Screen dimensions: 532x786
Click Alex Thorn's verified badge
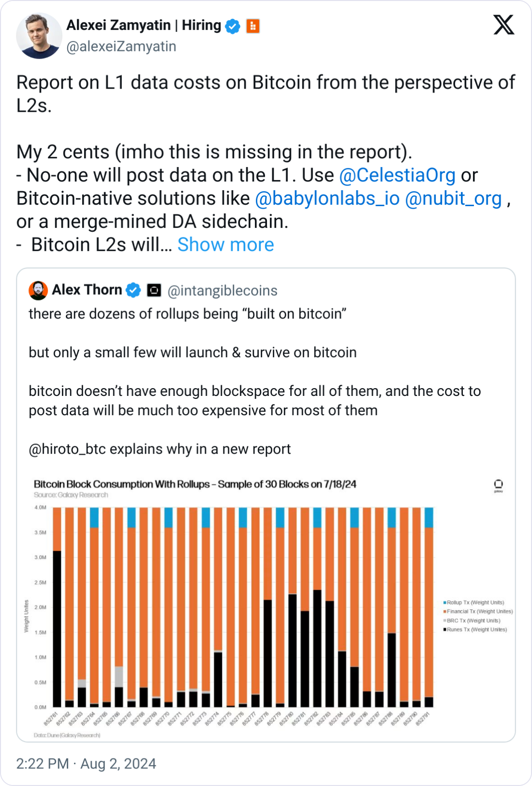pos(133,290)
